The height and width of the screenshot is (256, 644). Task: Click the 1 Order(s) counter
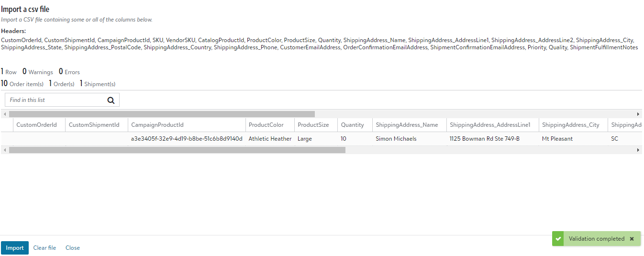[62, 84]
